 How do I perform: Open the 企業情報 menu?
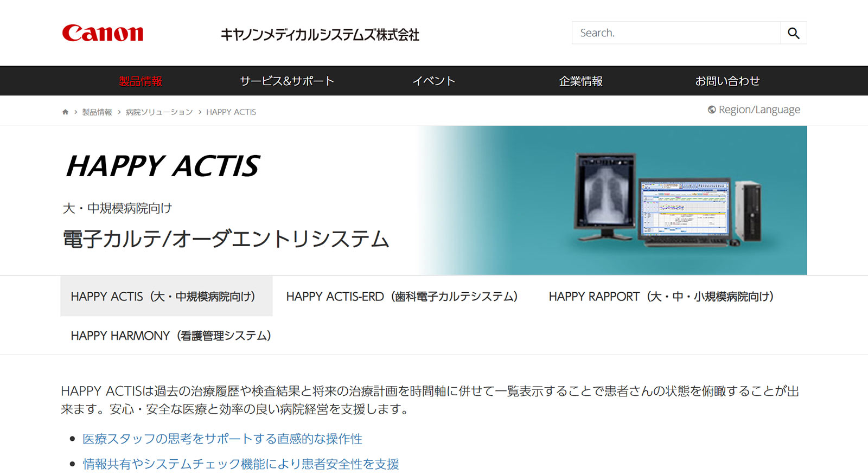click(581, 81)
